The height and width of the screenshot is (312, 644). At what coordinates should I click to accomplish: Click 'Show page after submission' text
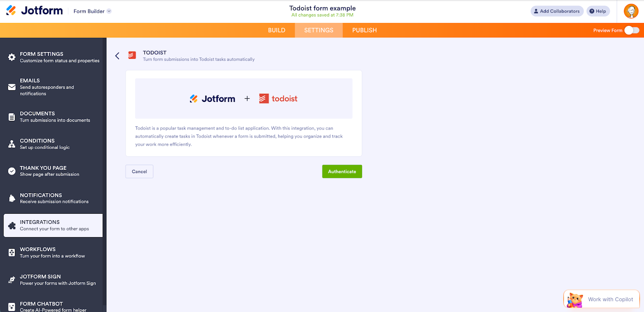point(50,174)
